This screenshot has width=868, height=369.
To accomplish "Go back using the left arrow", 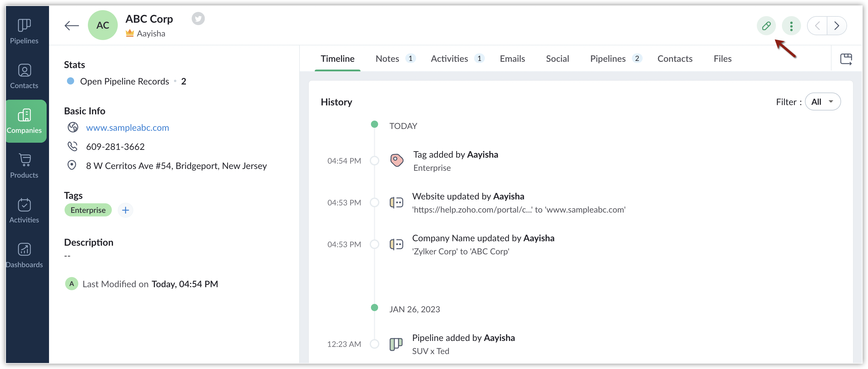I will [x=71, y=26].
